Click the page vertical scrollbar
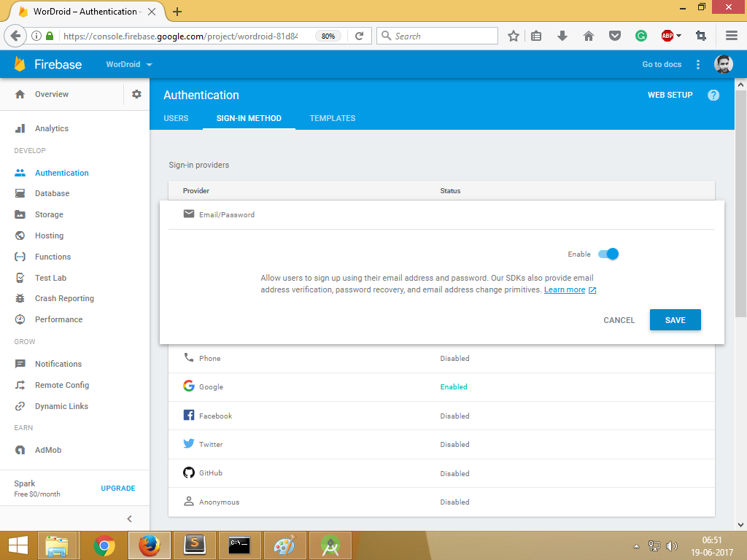This screenshot has height=560, width=747. pyautogui.click(x=740, y=204)
